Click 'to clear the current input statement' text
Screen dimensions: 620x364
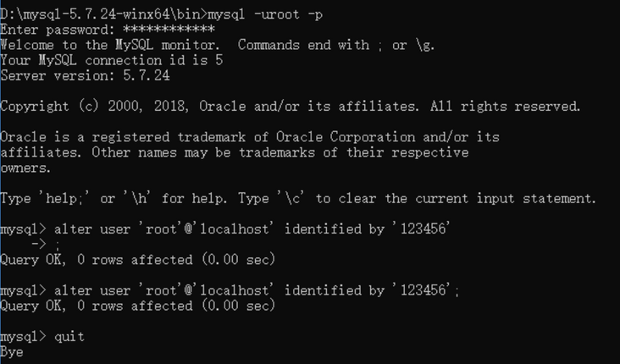coord(456,199)
